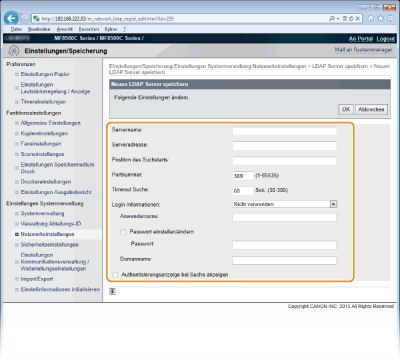Click the home icon in browser toolbar

click(x=370, y=19)
